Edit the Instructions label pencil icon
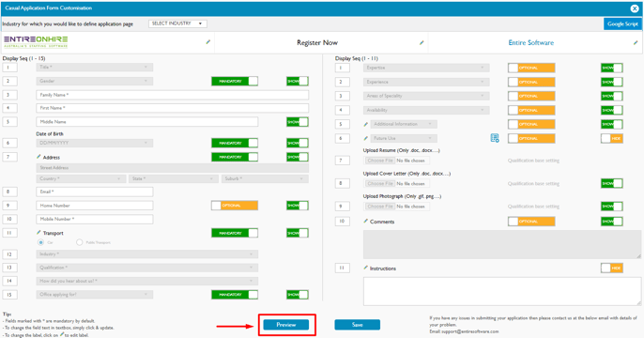 365,268
